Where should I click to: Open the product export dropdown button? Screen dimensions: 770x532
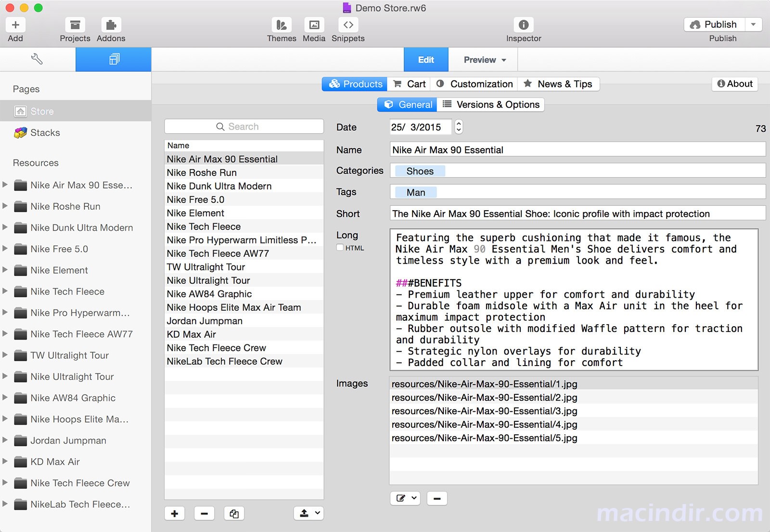click(309, 514)
